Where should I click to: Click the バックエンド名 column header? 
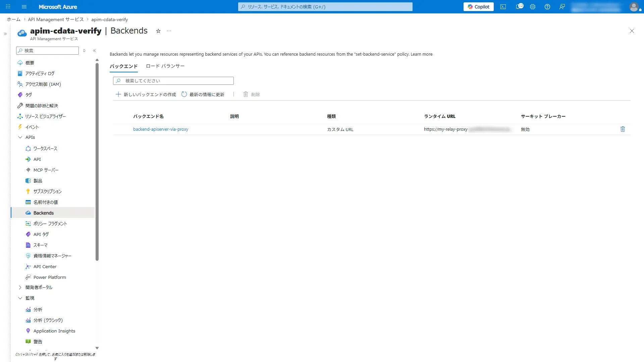[x=148, y=116]
